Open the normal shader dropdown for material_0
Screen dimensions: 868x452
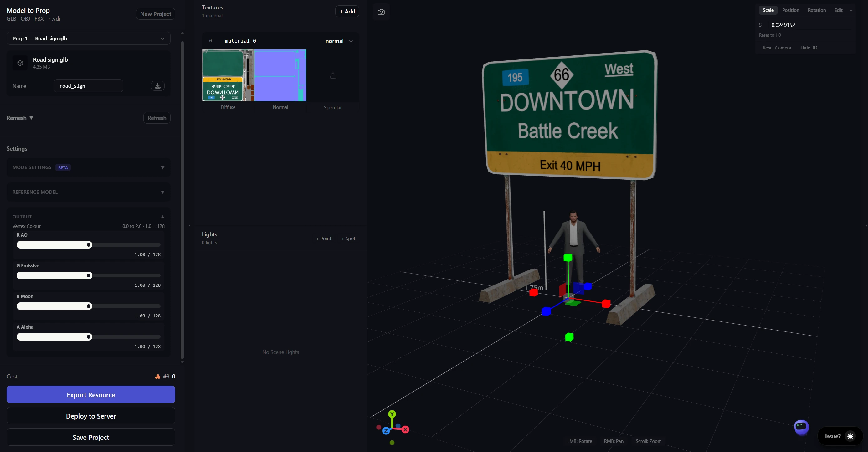(339, 41)
